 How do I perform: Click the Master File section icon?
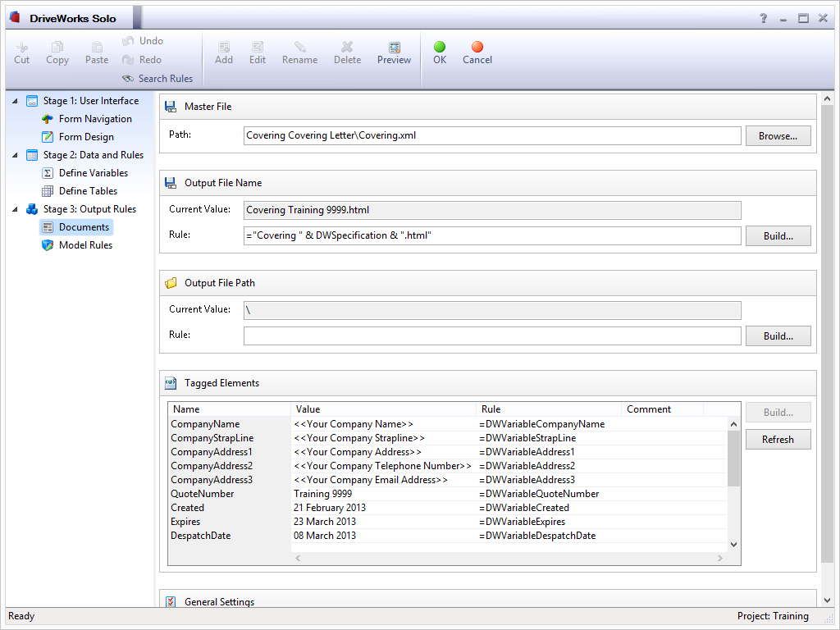click(171, 107)
